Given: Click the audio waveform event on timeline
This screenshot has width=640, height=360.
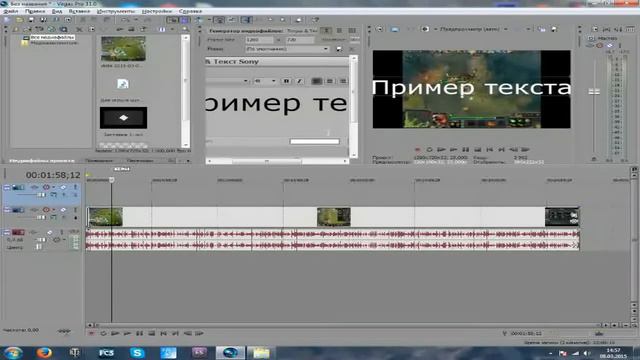Looking at the screenshot, I should pyautogui.click(x=333, y=239).
